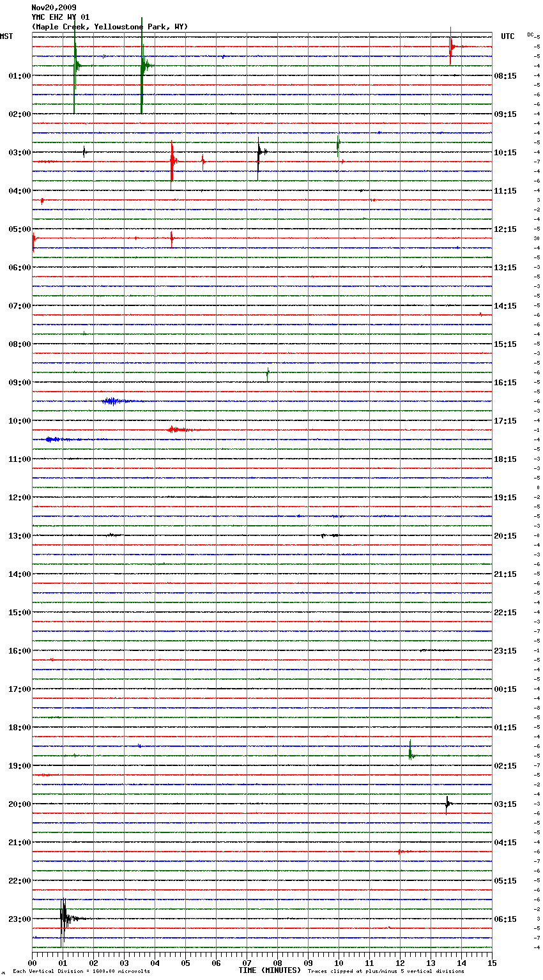This screenshot has height=980, width=543.
Task: Click the date label Nov20,2009
Action: coord(54,8)
